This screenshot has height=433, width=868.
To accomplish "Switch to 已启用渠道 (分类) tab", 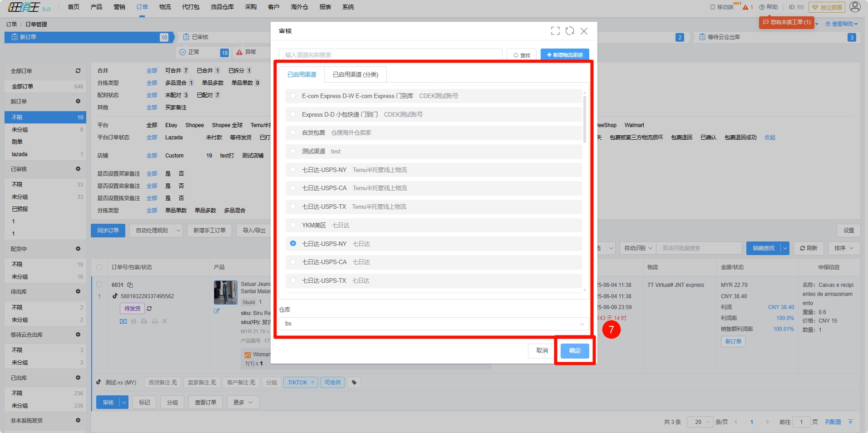I will click(355, 74).
